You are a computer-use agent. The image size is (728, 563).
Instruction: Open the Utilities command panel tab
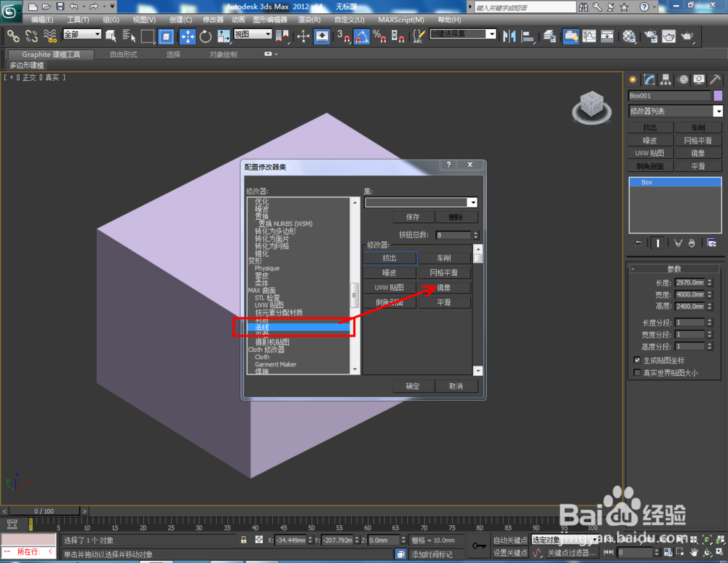coord(715,80)
